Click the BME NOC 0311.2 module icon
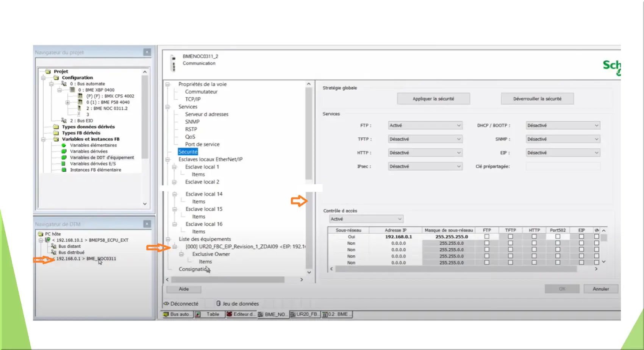644x350 pixels. coord(79,108)
